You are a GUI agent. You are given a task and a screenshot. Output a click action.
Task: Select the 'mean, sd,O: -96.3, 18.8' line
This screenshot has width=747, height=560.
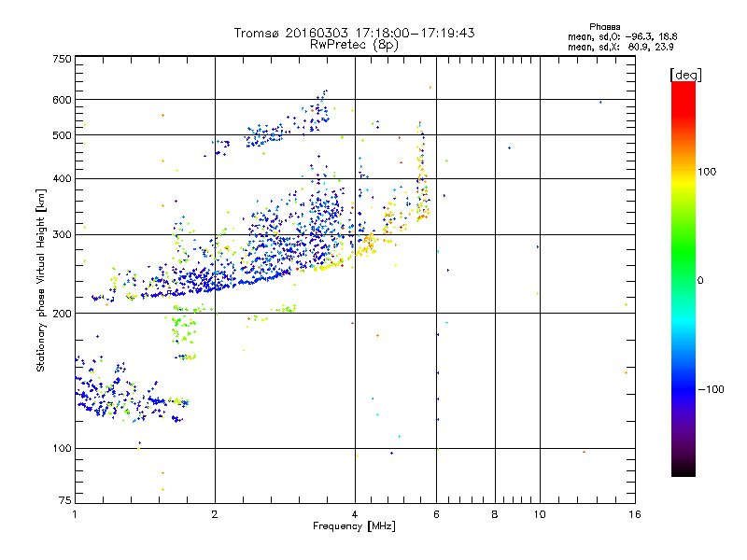tap(622, 36)
